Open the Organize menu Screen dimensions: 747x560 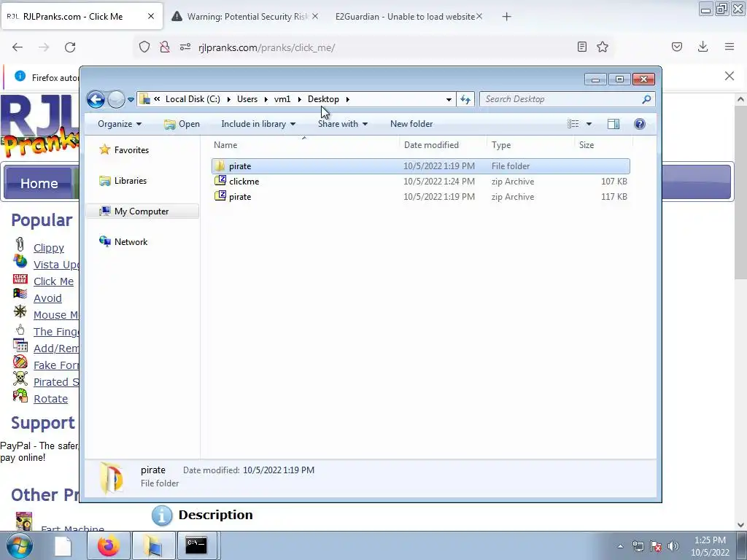120,124
